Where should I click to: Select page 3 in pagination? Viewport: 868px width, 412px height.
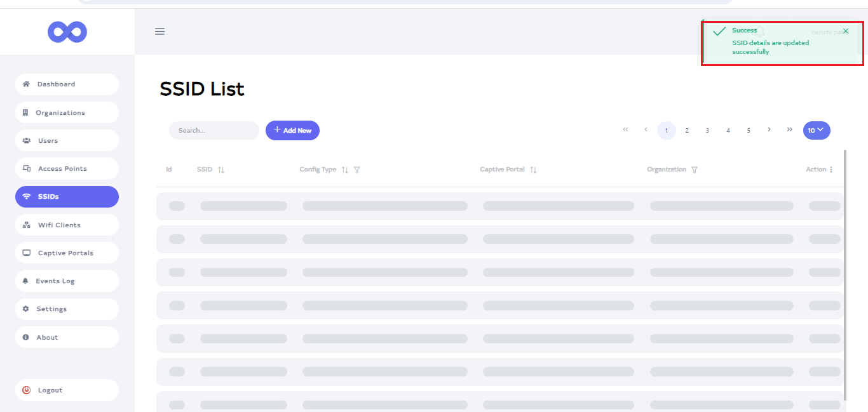(x=707, y=131)
